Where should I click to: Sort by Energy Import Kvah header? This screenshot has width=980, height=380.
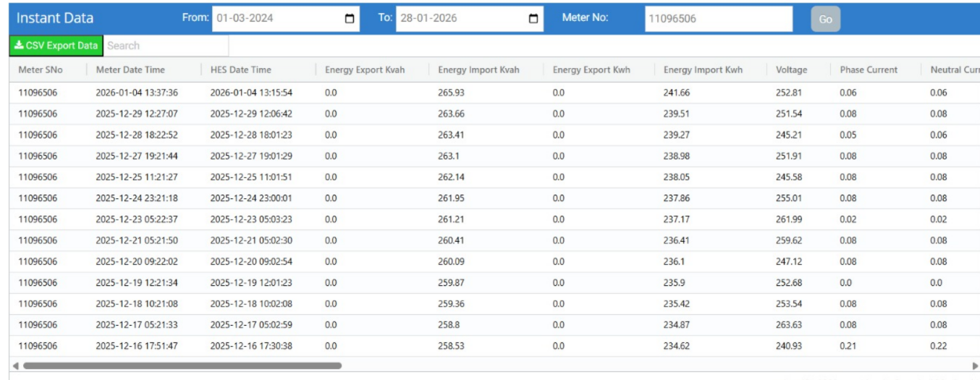(x=478, y=70)
